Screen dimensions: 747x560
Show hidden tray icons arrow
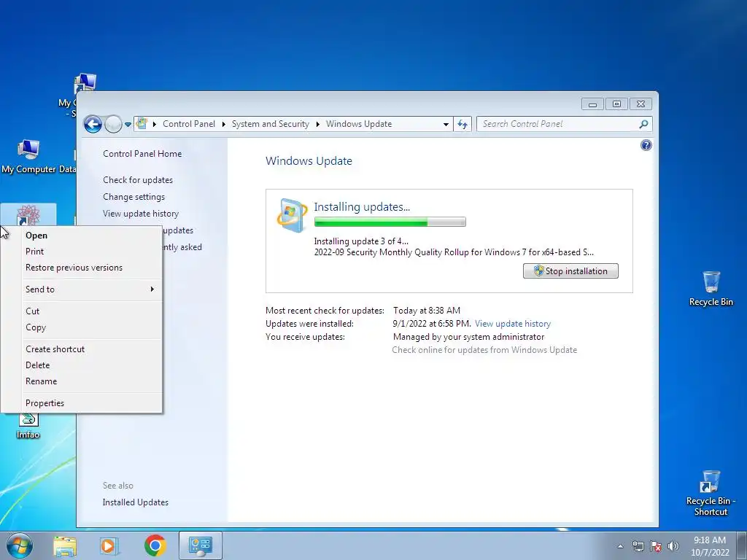[x=620, y=546]
